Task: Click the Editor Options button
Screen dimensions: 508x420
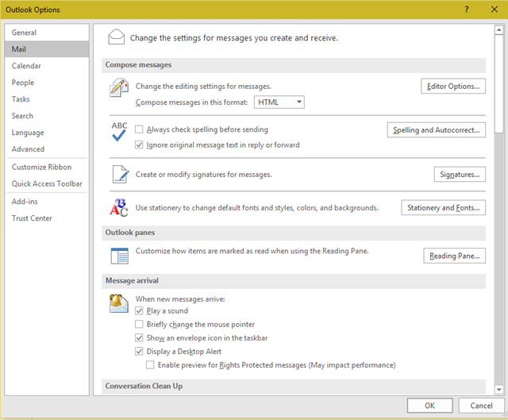Action: coord(453,87)
